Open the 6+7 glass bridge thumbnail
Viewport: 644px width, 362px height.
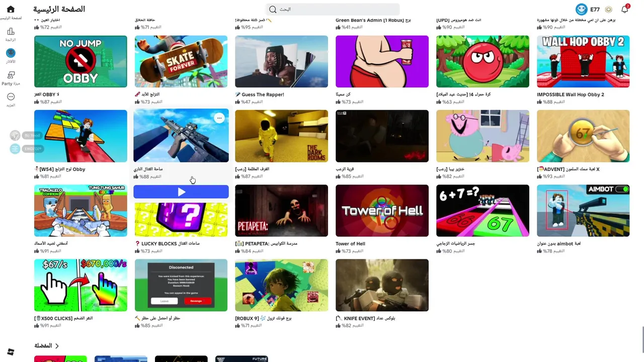(482, 211)
